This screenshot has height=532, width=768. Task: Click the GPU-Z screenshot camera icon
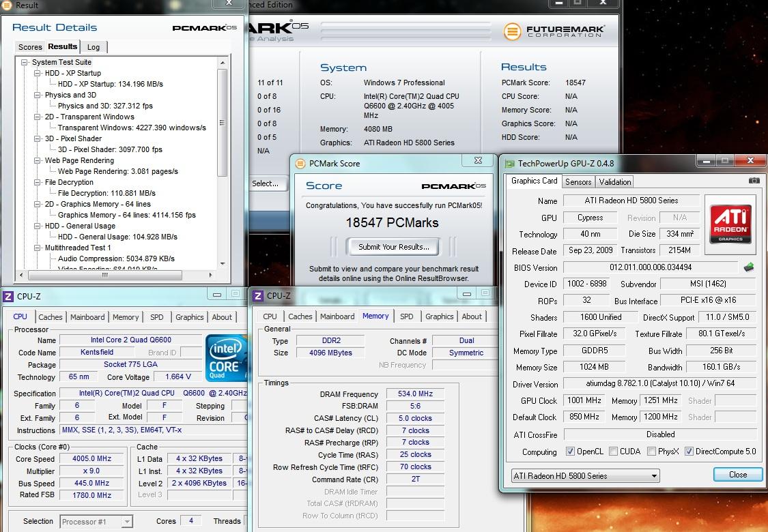pos(754,181)
